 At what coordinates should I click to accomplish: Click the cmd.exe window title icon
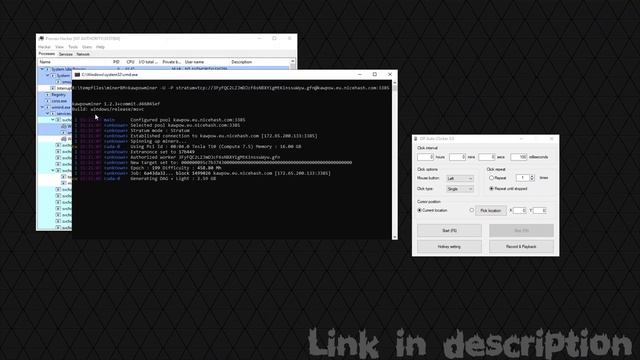coord(77,75)
